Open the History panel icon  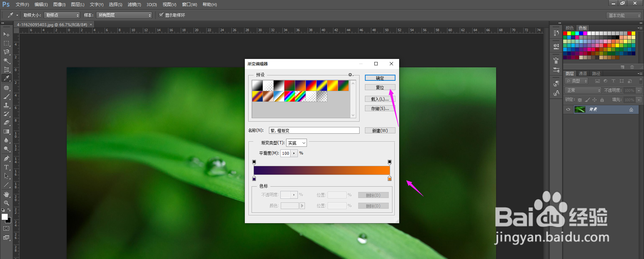[556, 33]
